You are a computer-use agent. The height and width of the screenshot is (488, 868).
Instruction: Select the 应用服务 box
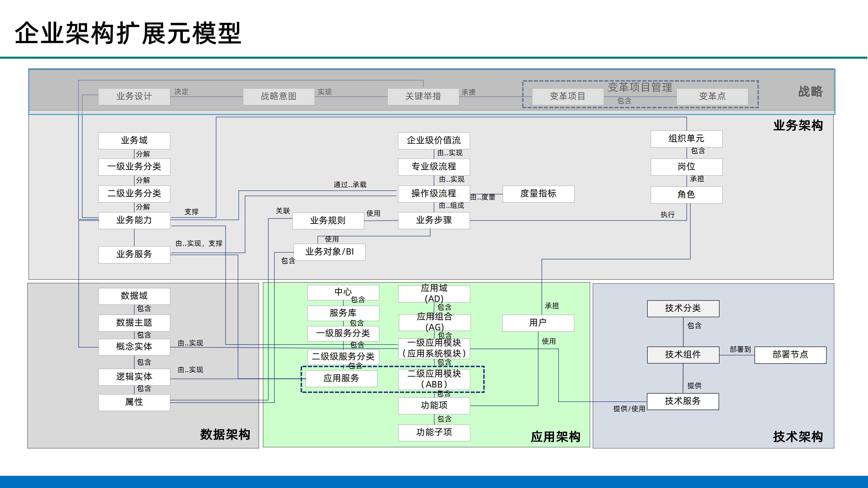(341, 379)
